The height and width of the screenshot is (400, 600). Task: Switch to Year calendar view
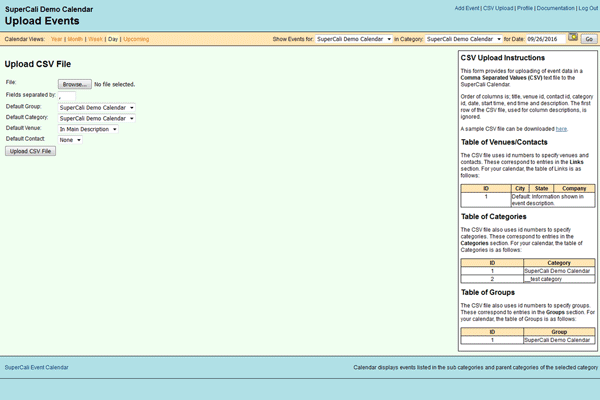coord(56,39)
